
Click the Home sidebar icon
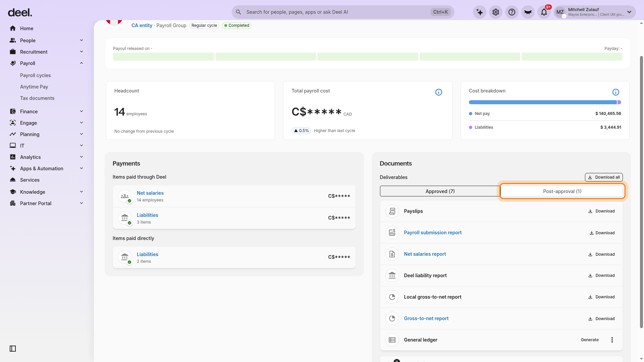tap(13, 28)
